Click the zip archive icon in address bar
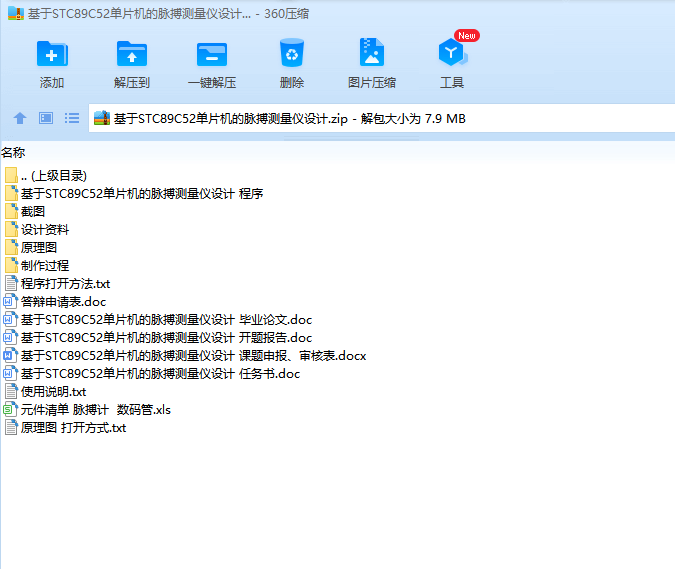Screen dimensions: 675x569 click(102, 118)
